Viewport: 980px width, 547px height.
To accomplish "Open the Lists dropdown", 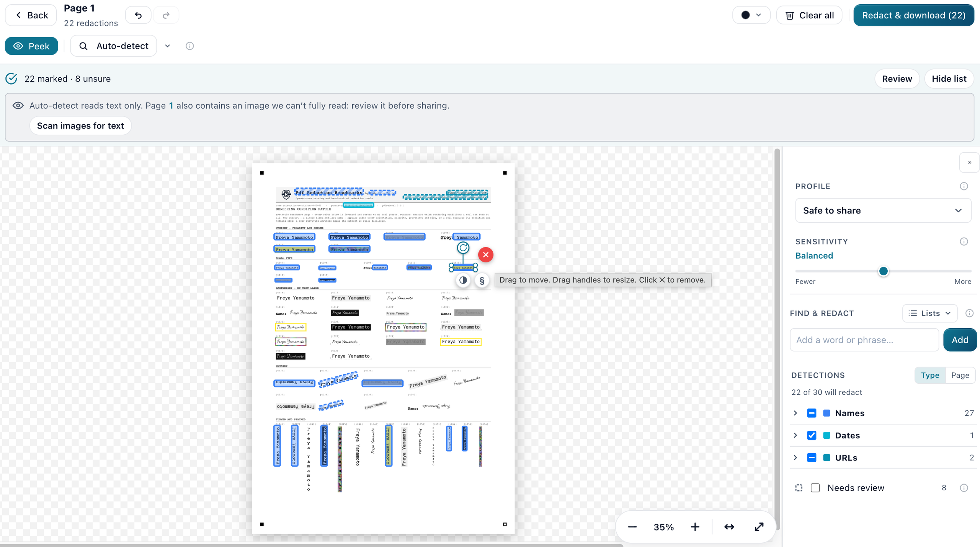I will tap(929, 313).
